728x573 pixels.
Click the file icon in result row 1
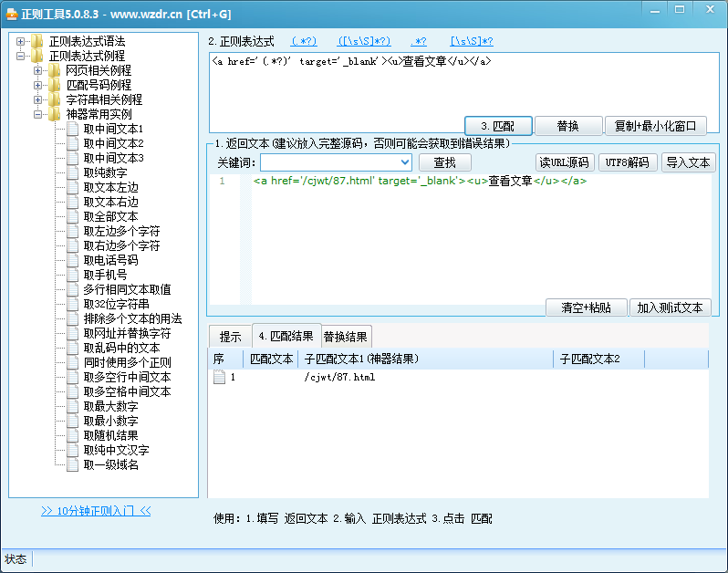219,377
